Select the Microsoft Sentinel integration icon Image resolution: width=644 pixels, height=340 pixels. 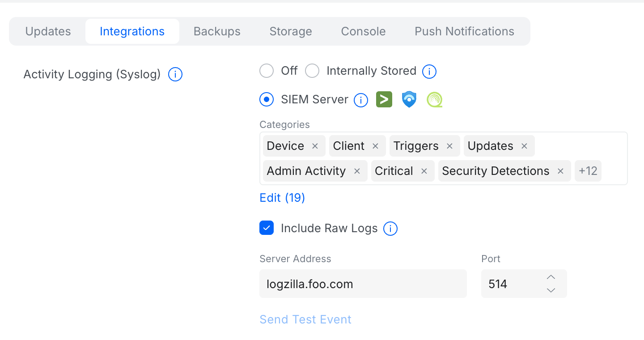pos(409,99)
